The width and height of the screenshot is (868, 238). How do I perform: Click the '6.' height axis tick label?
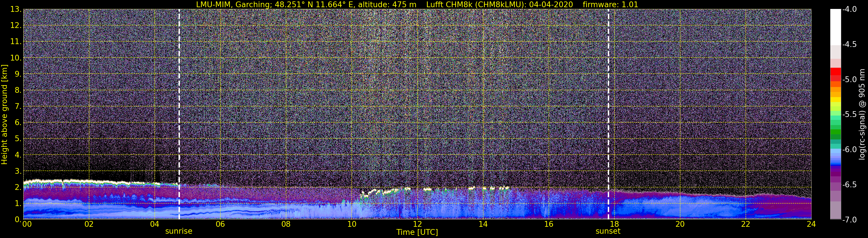point(18,123)
